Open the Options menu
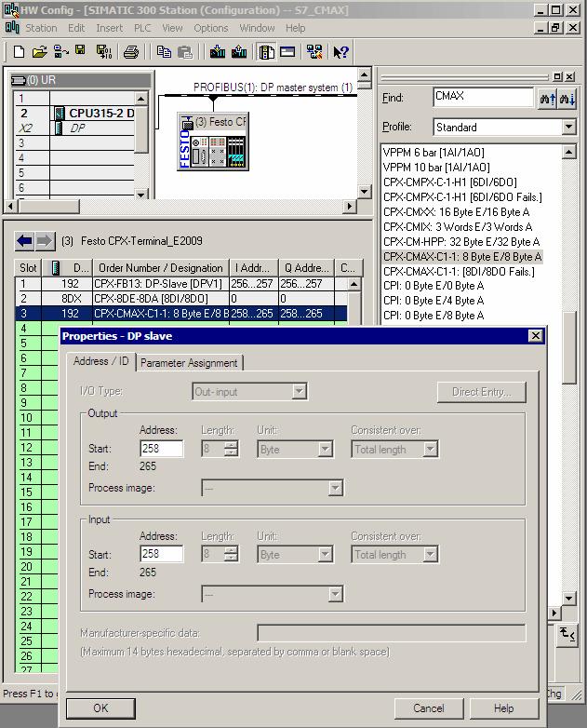 pyautogui.click(x=210, y=28)
